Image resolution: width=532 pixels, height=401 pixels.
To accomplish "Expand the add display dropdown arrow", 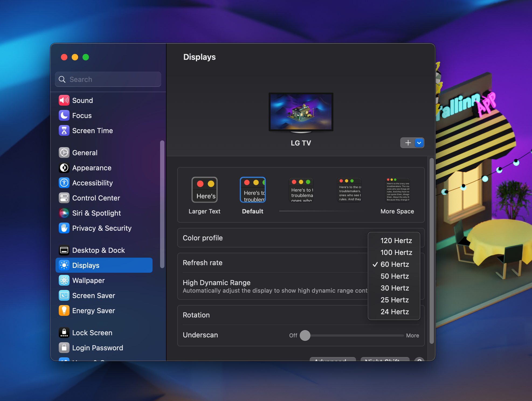I will tap(419, 143).
